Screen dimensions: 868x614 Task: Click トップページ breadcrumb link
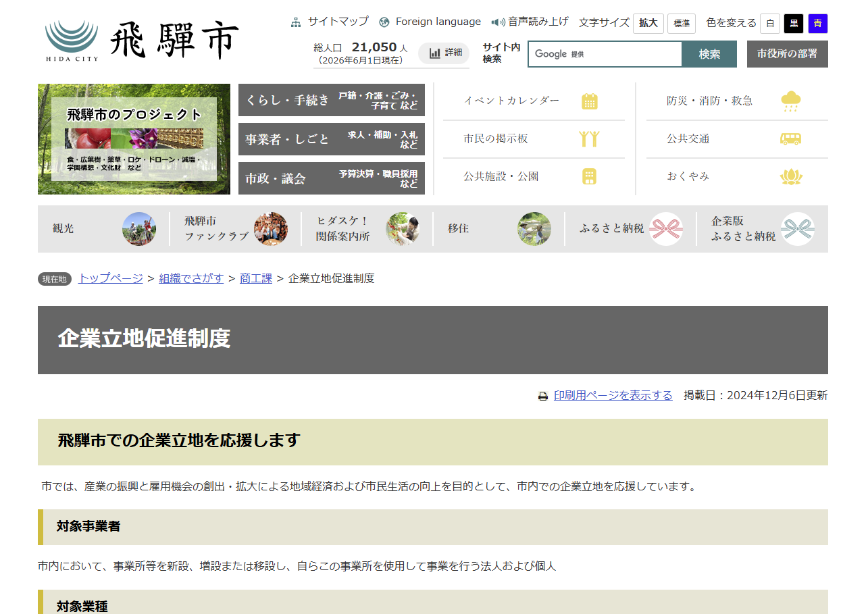click(x=111, y=278)
